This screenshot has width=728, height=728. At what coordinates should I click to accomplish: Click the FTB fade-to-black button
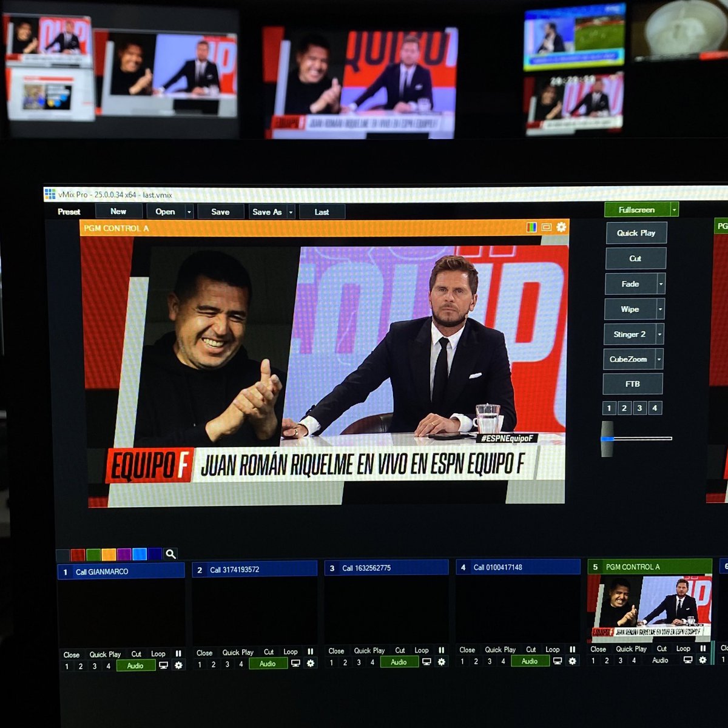[633, 384]
